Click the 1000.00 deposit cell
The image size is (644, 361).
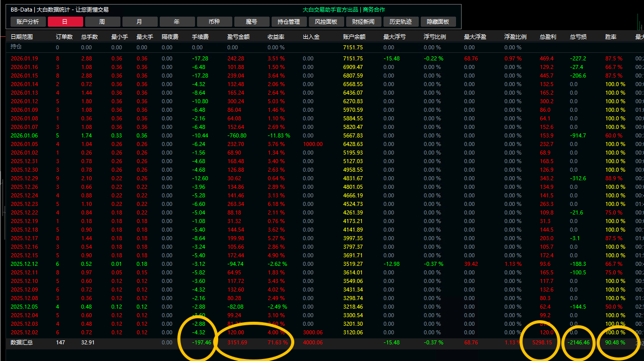pyautogui.click(x=313, y=144)
